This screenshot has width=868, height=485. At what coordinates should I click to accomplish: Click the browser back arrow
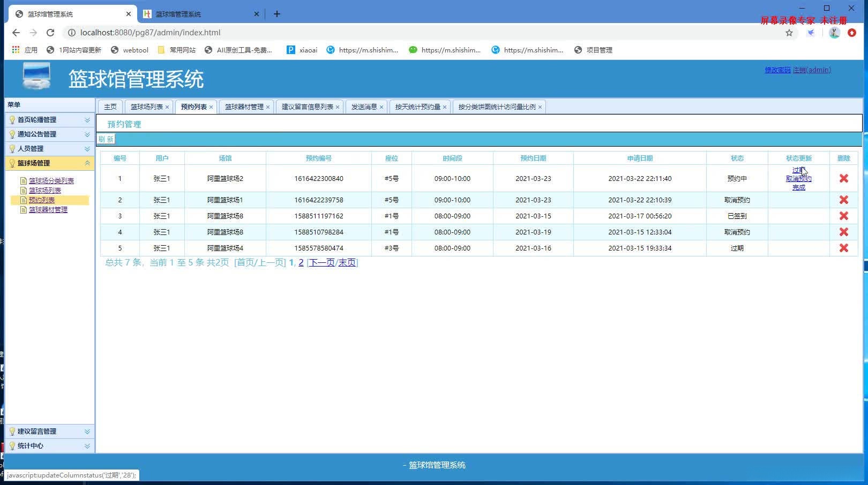(x=16, y=33)
